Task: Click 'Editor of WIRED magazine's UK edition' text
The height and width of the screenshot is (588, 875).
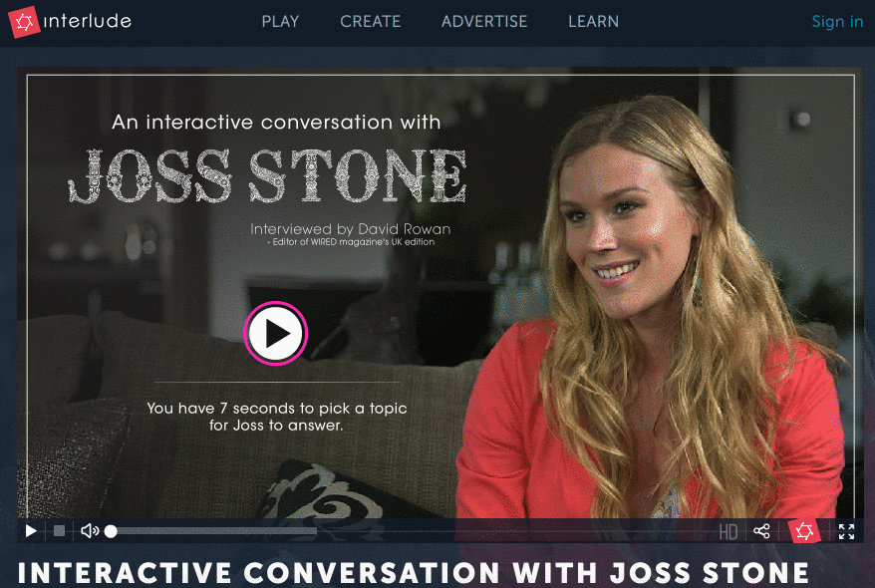Action: coord(351,242)
